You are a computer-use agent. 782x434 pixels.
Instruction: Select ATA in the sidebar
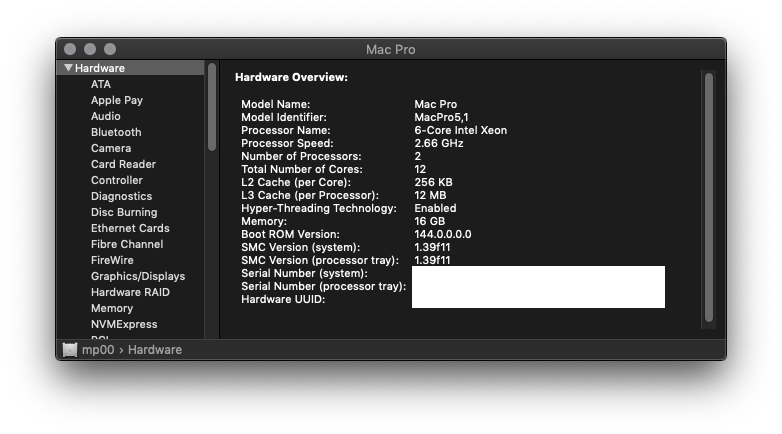tap(101, 84)
